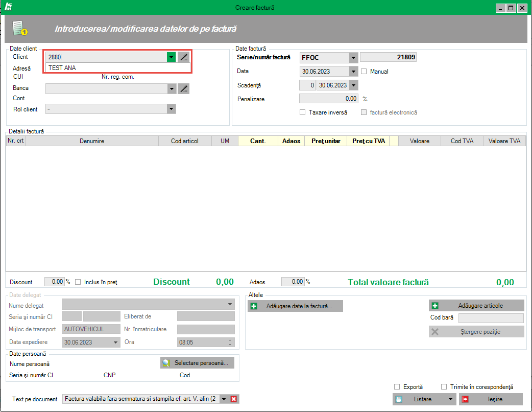Click the X icon on Ștergere poziție

click(x=435, y=332)
